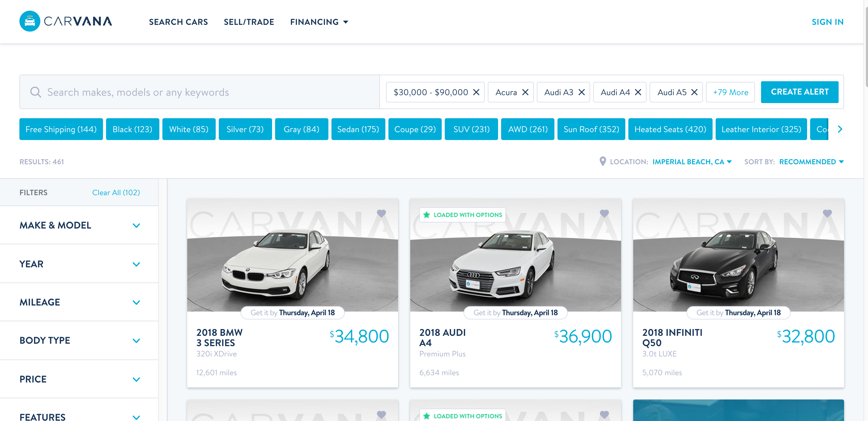Toggle the Sun Roof (352) filter

pyautogui.click(x=591, y=129)
